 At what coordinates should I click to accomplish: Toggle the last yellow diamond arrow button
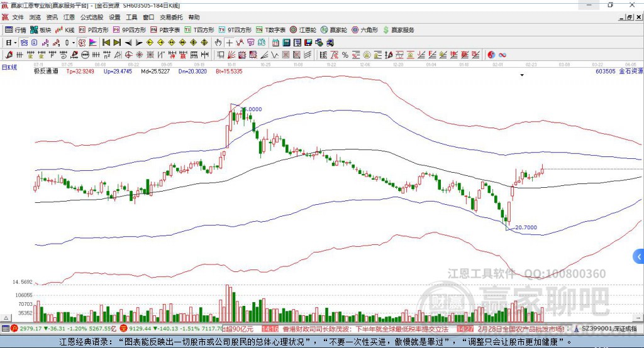[204, 43]
